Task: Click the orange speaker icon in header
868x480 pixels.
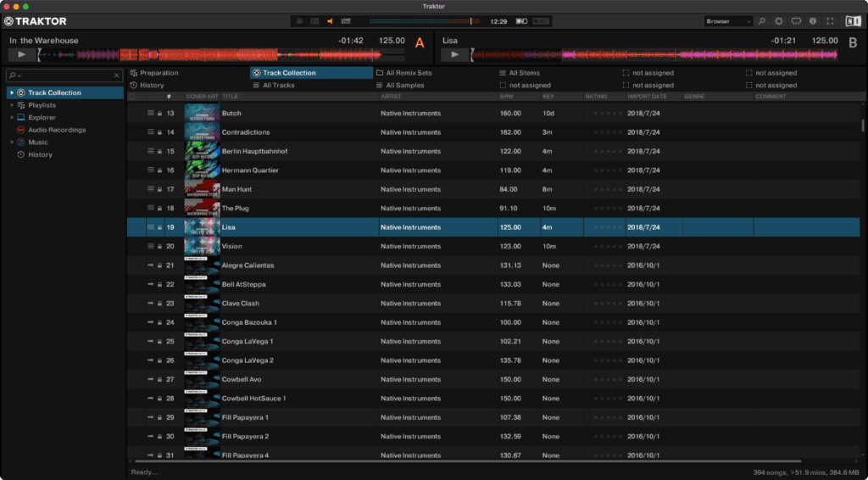Action: [x=330, y=21]
